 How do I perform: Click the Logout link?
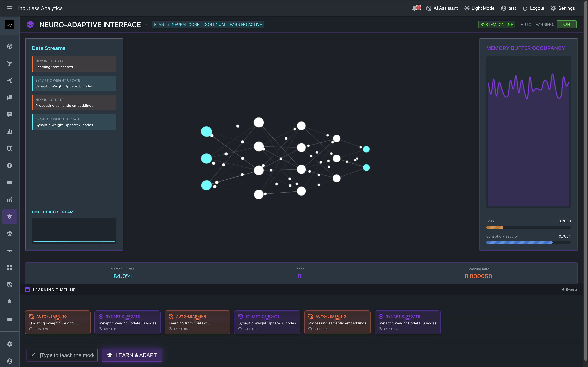click(x=533, y=8)
